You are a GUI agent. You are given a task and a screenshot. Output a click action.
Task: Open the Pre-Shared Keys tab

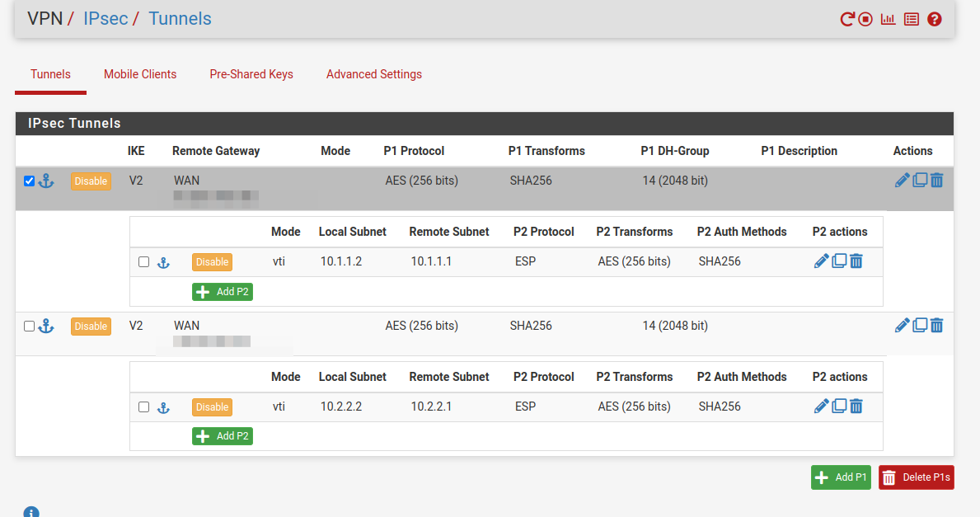click(251, 74)
